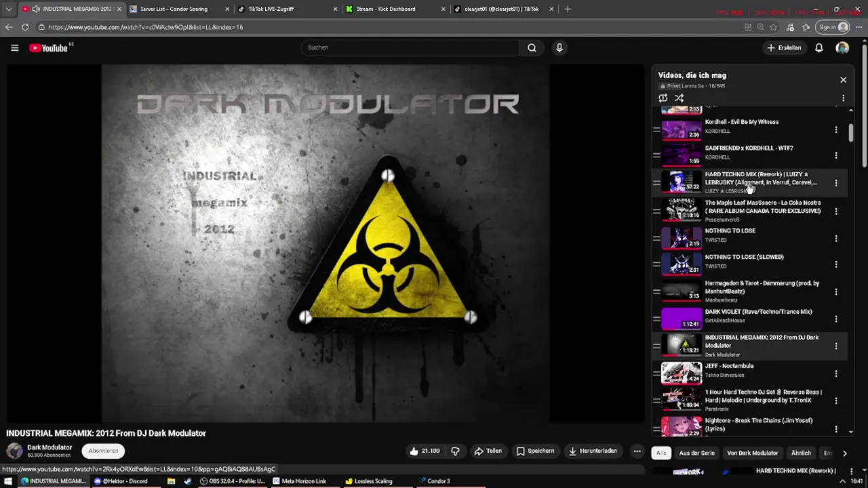Open options for 'Kordhell - Evil Be My Witness'
The width and height of the screenshot is (868, 488).
835,129
